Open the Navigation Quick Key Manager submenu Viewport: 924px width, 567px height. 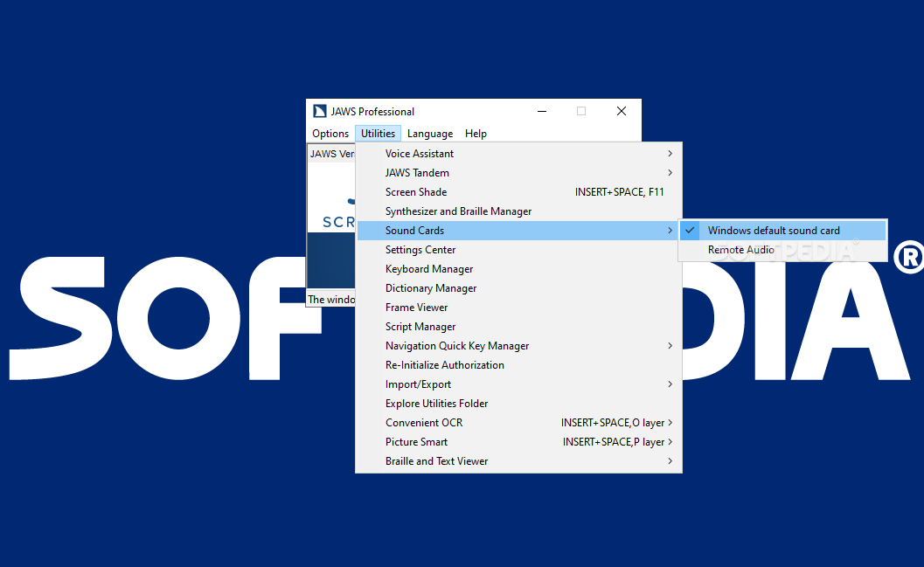click(519, 346)
